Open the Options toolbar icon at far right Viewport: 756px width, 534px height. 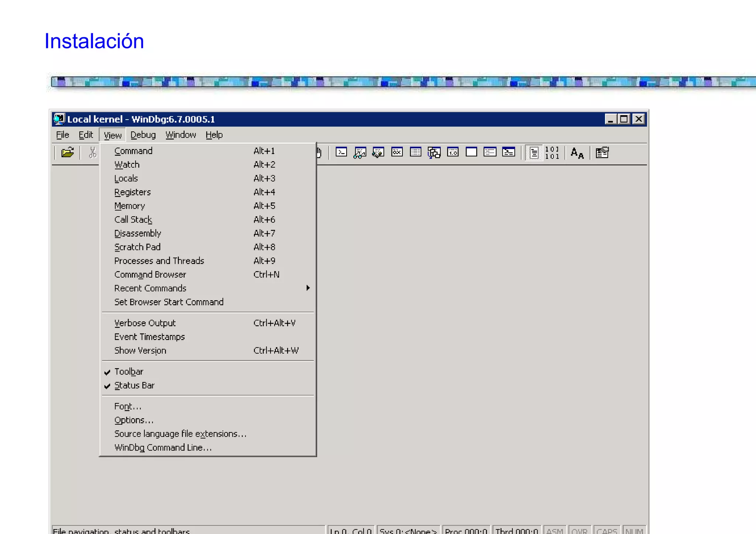coord(602,152)
